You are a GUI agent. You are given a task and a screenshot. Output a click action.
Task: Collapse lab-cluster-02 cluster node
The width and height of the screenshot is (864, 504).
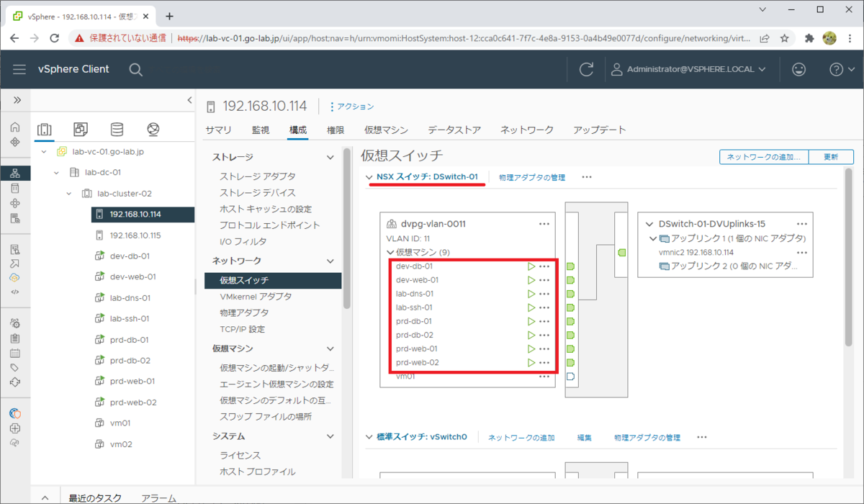click(69, 194)
